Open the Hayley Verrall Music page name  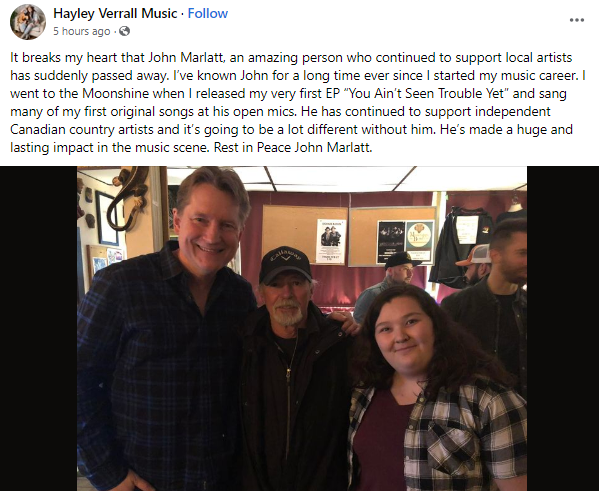click(x=115, y=13)
